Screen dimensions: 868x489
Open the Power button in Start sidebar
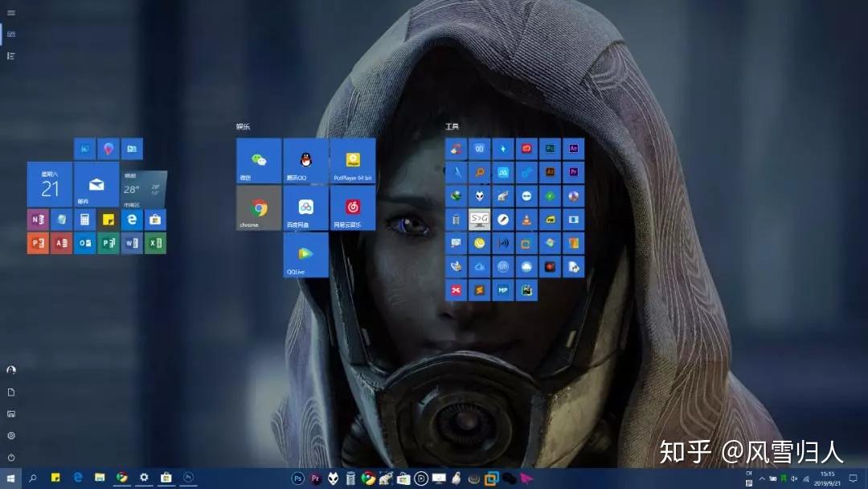11,458
